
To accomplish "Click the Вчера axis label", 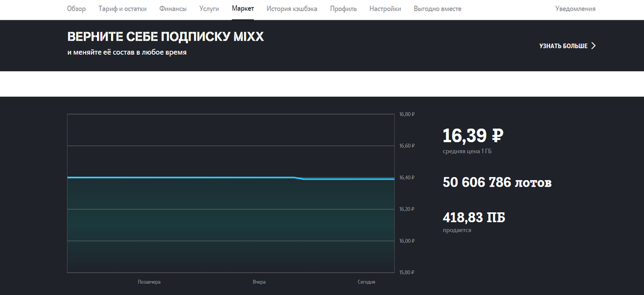I will (x=259, y=282).
